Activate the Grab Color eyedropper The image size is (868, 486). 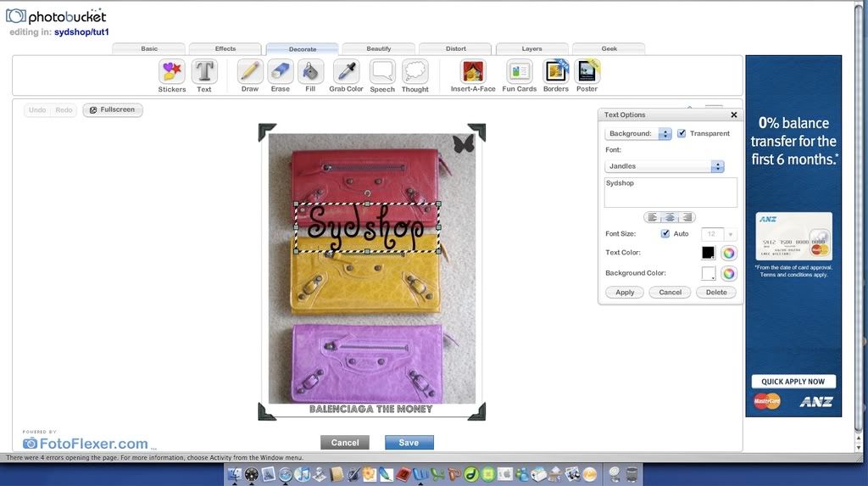tap(346, 71)
